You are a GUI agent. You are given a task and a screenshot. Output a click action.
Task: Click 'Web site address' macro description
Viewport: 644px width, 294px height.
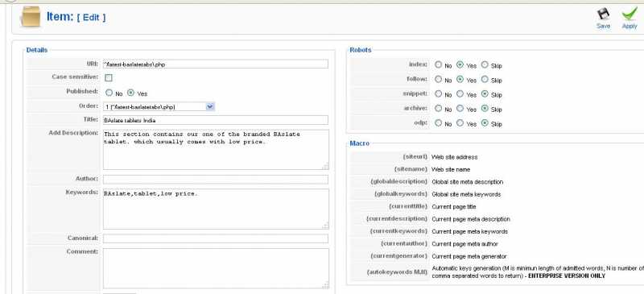coord(455,157)
